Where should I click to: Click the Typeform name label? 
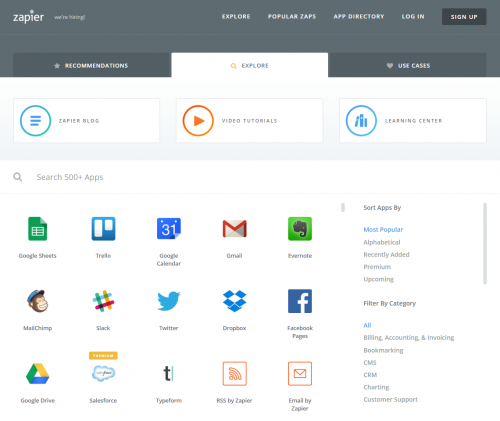(x=169, y=400)
